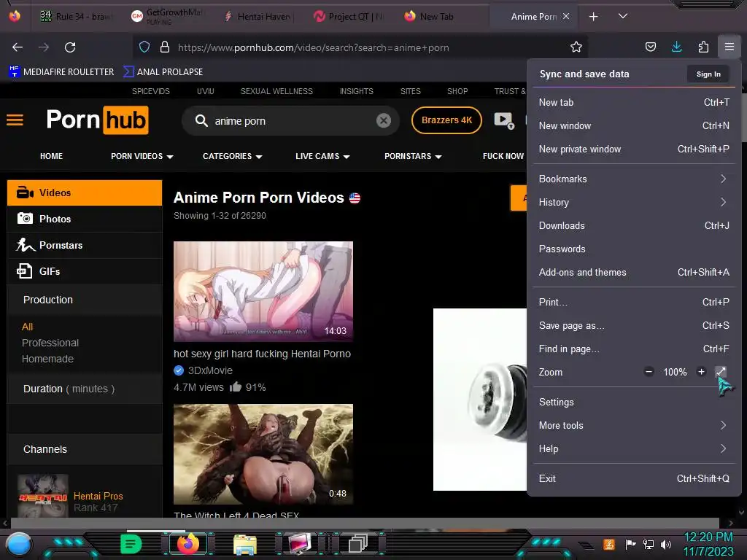Click the Brazzers 4K button
The width and height of the screenshot is (747, 560).
coord(446,120)
